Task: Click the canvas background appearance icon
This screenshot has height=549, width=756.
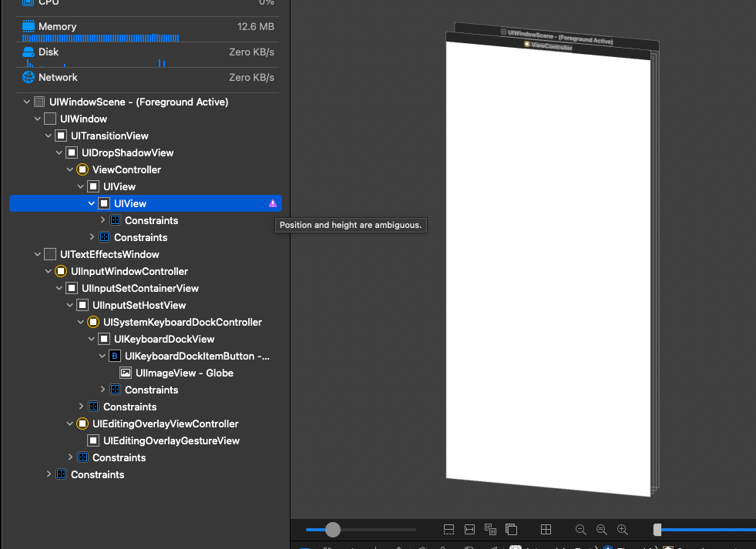Action: click(x=512, y=530)
